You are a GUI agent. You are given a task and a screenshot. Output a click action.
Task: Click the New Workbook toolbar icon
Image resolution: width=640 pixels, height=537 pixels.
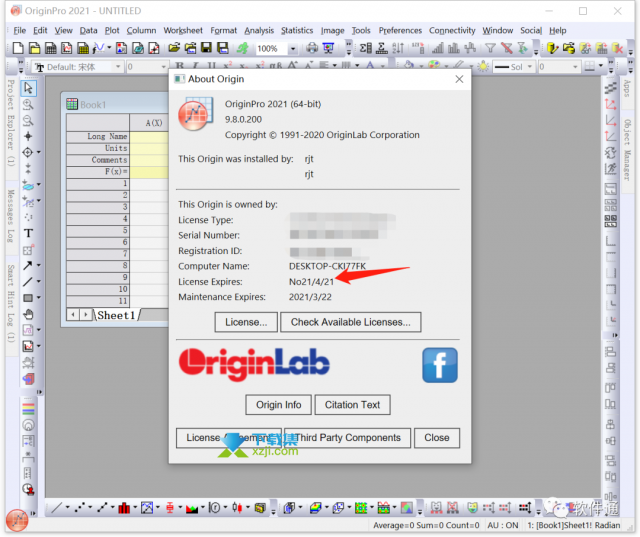tap(50, 49)
